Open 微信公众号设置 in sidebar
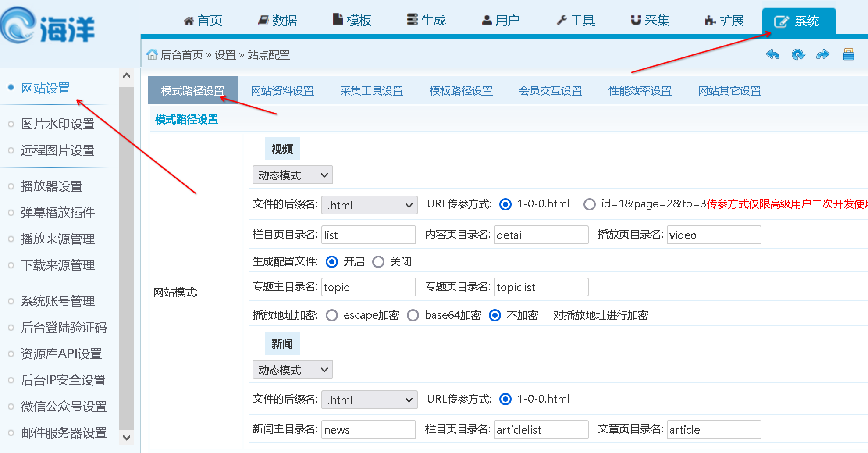Viewport: 868px width, 453px height. coord(64,407)
